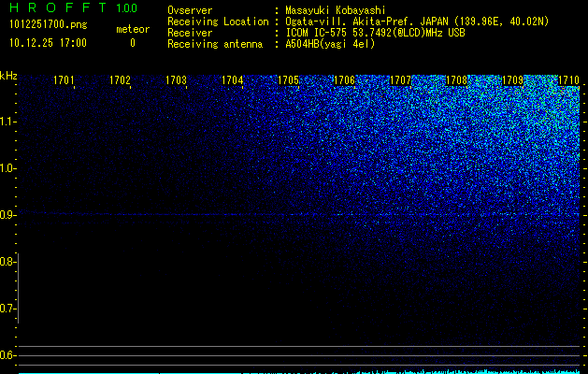
Task: Click time marker 1706
Action: pos(344,80)
